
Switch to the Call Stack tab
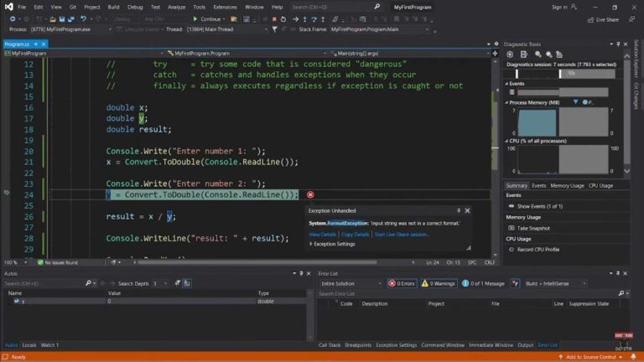point(330,344)
